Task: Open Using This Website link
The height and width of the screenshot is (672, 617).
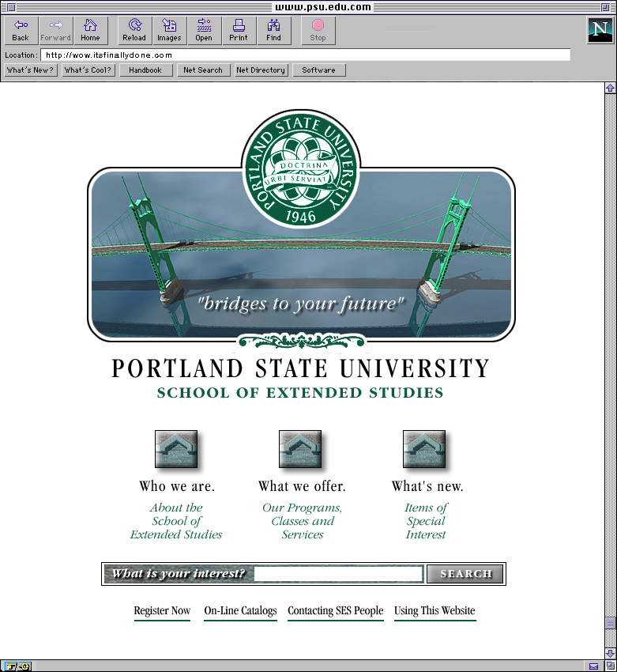Action: point(435,611)
